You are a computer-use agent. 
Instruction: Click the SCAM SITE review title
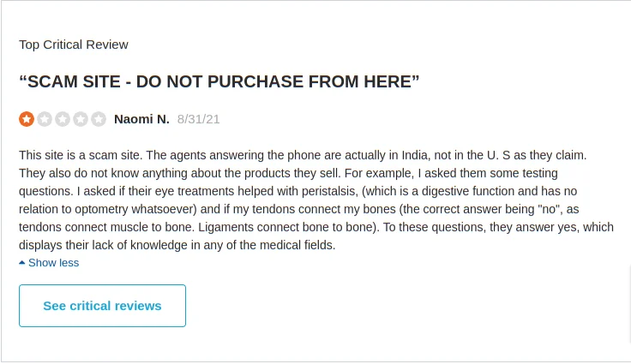click(219, 81)
